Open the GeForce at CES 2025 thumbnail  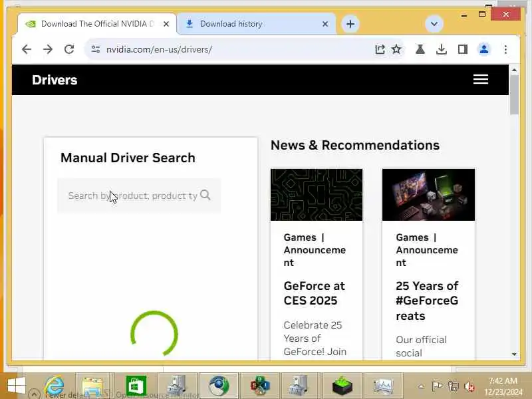[317, 195]
